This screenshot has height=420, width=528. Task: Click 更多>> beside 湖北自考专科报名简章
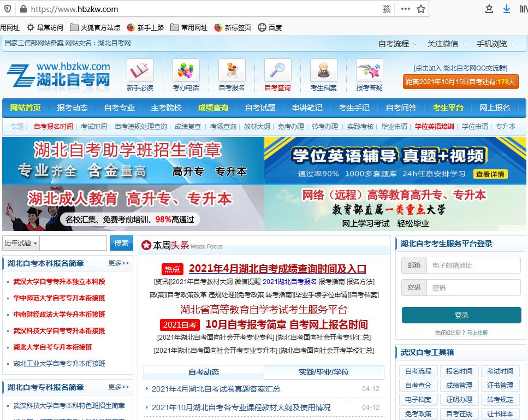coord(118,387)
